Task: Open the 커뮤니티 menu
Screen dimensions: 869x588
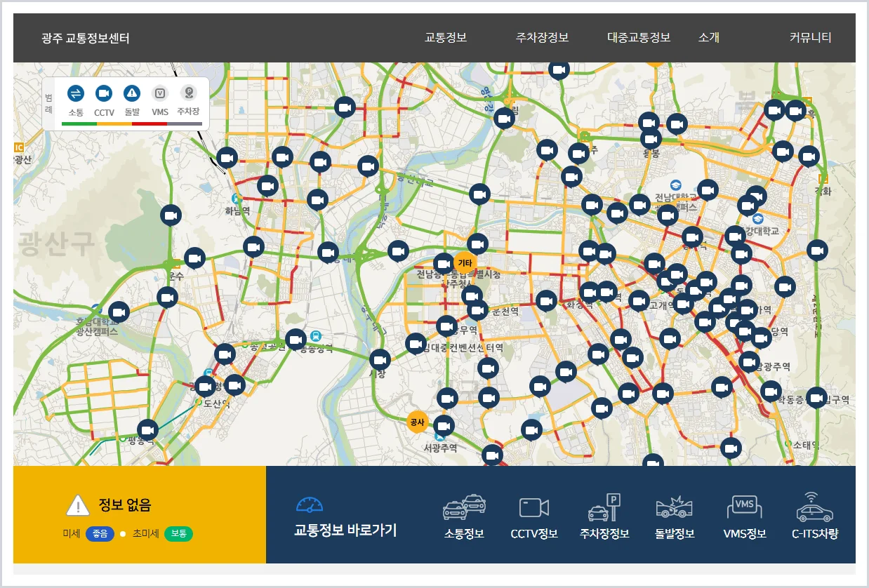Action: point(811,38)
